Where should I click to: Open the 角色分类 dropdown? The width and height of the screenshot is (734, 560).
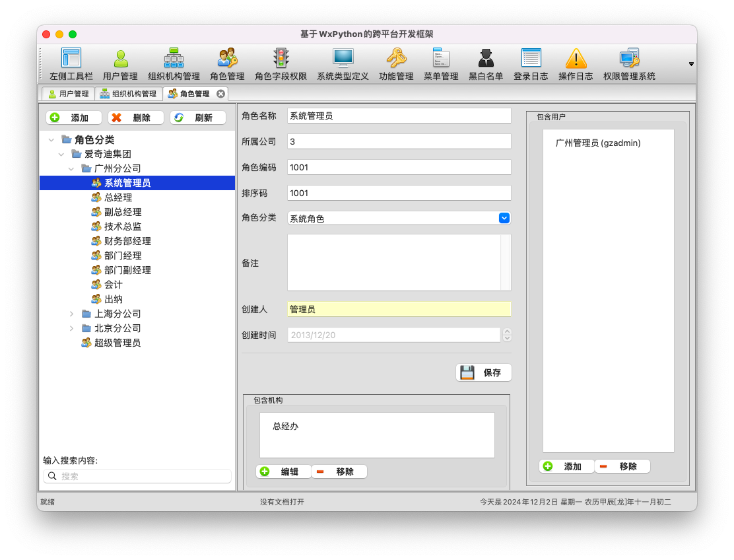coord(504,218)
